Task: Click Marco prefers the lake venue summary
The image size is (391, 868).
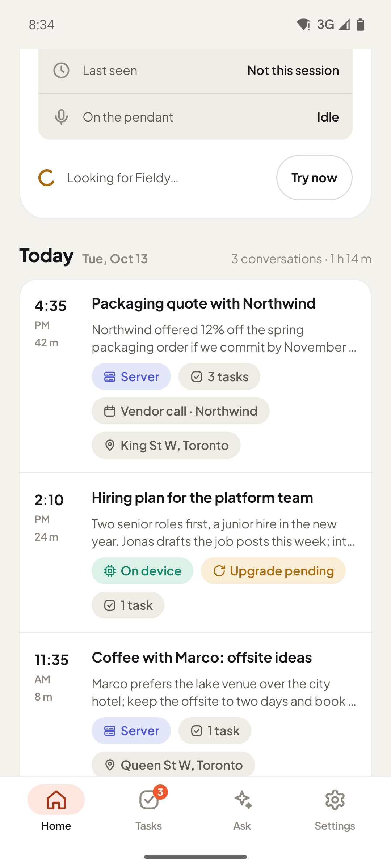Action: pyautogui.click(x=224, y=693)
